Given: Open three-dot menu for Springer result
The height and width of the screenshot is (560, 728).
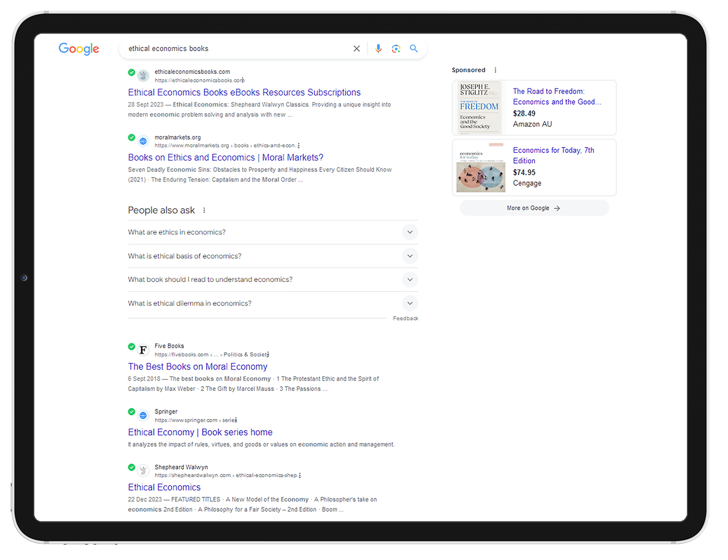Looking at the screenshot, I should [x=236, y=420].
